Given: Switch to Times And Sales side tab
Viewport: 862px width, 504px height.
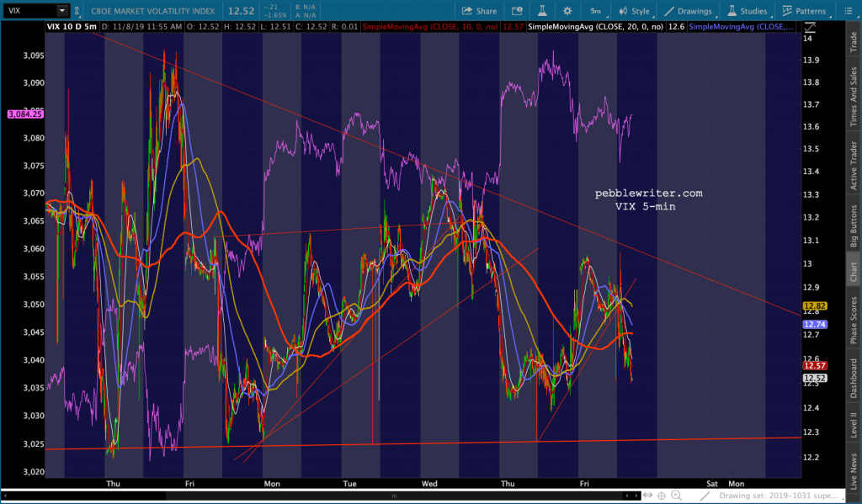Looking at the screenshot, I should click(854, 96).
